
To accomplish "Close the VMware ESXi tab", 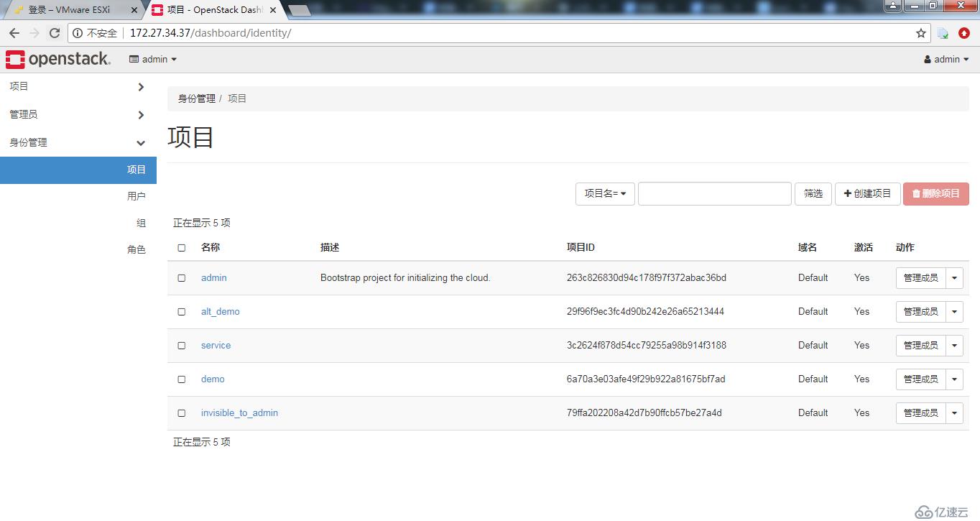I will pos(134,10).
